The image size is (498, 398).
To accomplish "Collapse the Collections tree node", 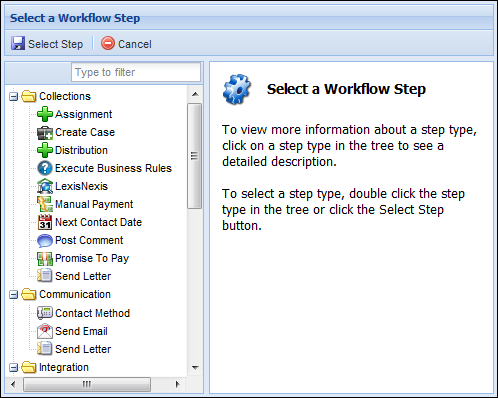I will [13, 97].
